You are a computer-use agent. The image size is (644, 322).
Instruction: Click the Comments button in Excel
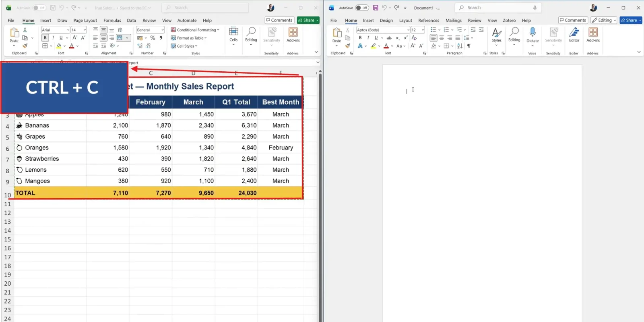pos(279,20)
